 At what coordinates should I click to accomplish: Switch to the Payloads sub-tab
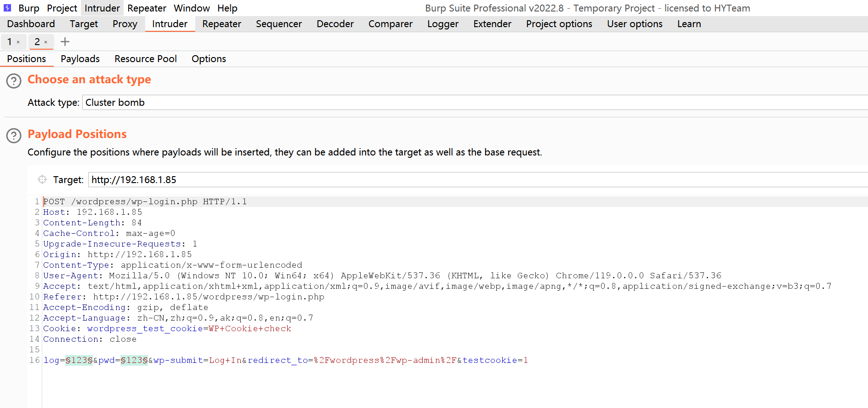(x=80, y=59)
